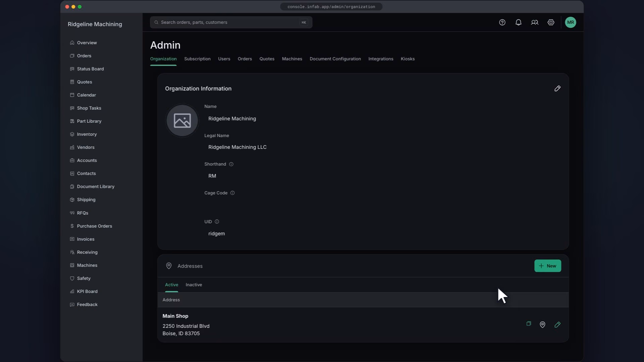Switch to Inactive addresses tab
644x362 pixels.
pyautogui.click(x=194, y=285)
